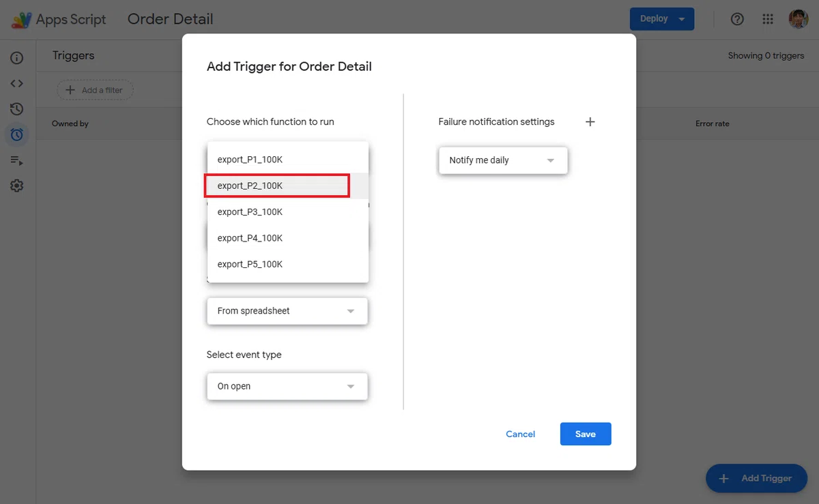Screen dimensions: 819x504
Task: Expand the On open event type dropdown
Action: (x=287, y=386)
